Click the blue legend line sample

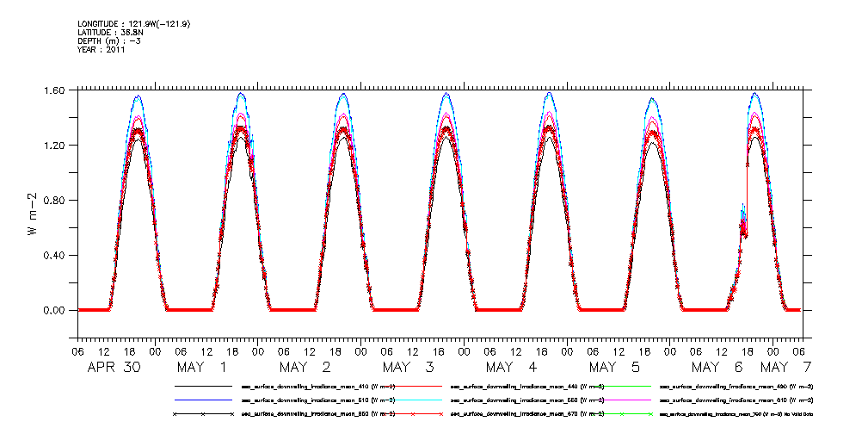point(203,400)
